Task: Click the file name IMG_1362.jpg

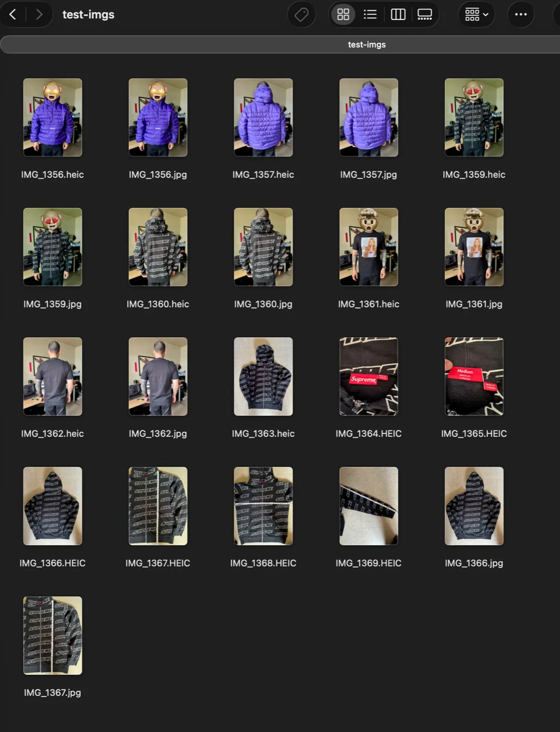Action: click(x=158, y=433)
